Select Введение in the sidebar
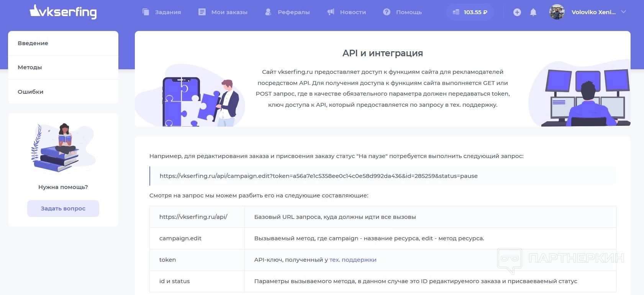The height and width of the screenshot is (295, 644). (63, 43)
